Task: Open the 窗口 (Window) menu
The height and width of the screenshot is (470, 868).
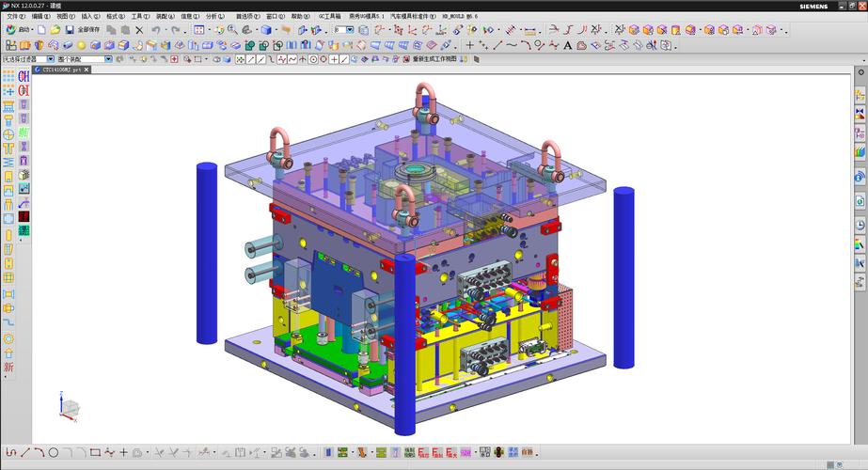Action: pos(276,17)
